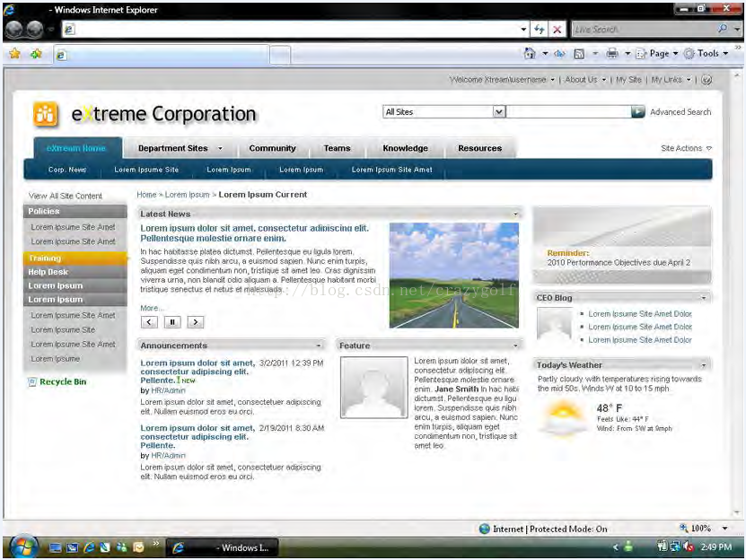Click the Feature person placeholder image
Image resolution: width=746 pixels, height=560 pixels.
[374, 388]
